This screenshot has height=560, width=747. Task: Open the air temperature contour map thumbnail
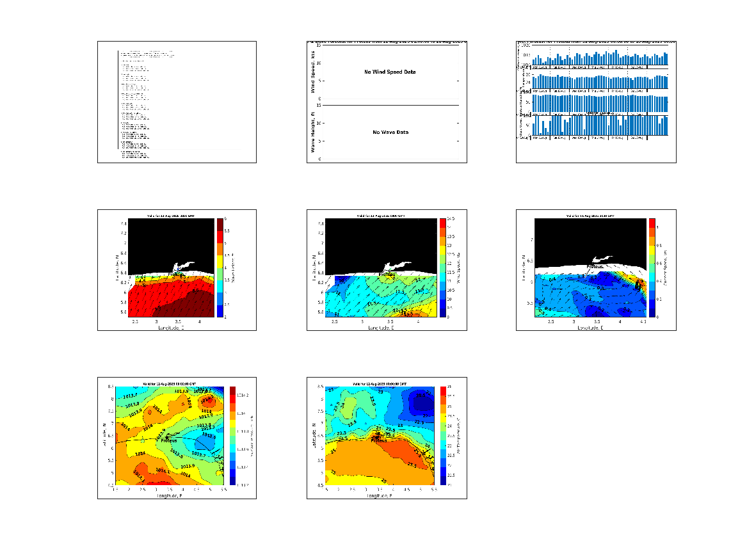point(387,438)
